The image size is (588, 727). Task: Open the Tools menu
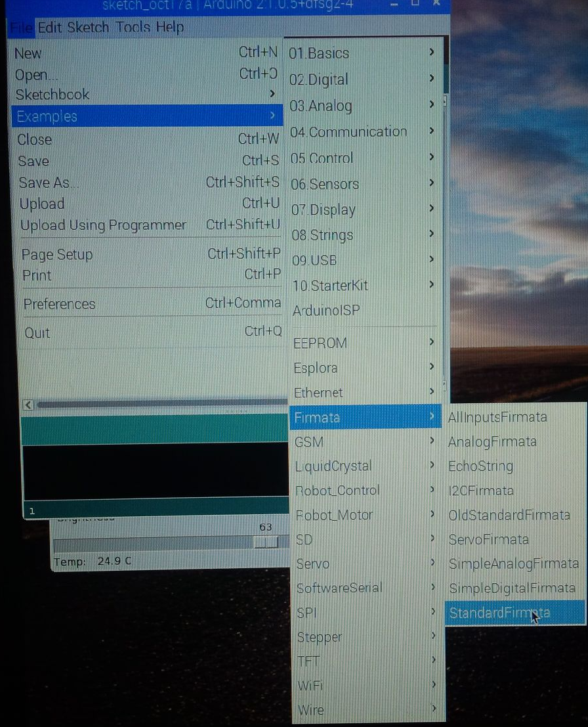133,28
